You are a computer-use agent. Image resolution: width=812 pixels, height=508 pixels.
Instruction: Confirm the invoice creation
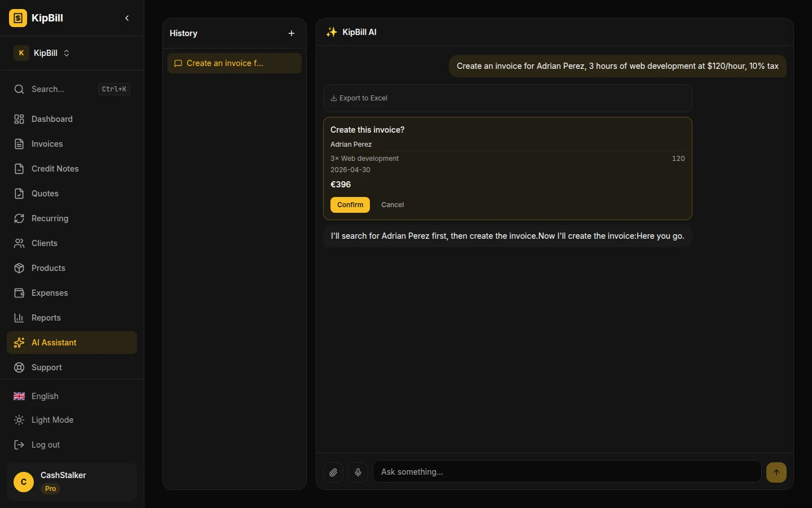[x=350, y=205]
